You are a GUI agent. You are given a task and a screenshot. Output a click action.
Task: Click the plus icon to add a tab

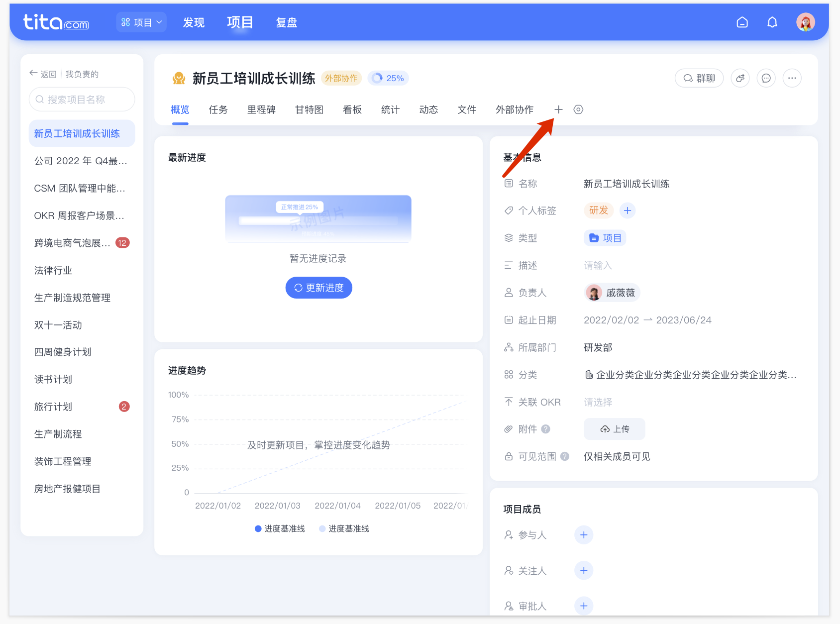click(558, 109)
